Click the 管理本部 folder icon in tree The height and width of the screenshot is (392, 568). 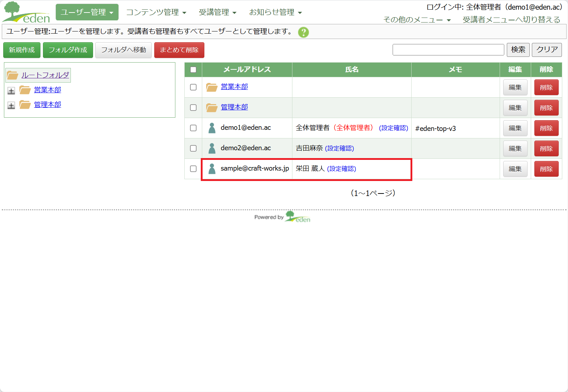click(x=25, y=104)
